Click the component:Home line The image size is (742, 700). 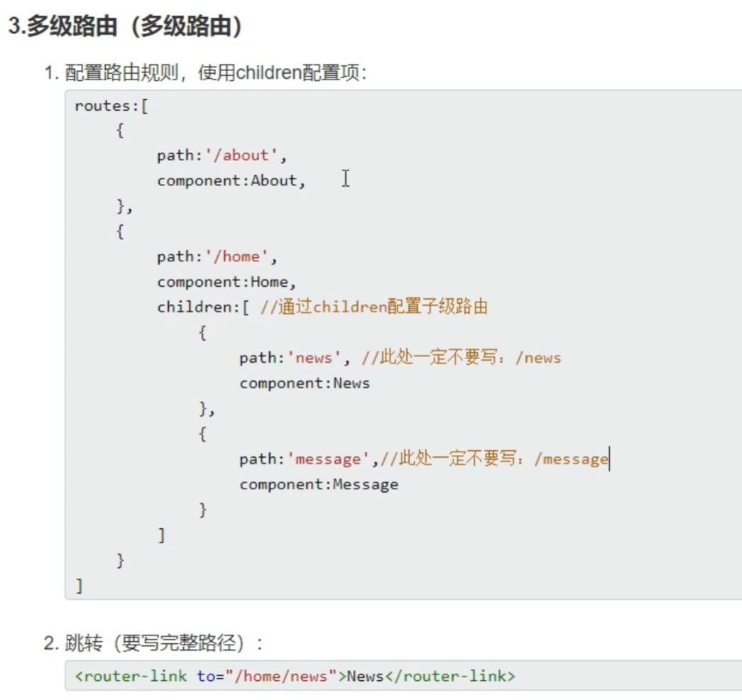(x=227, y=282)
